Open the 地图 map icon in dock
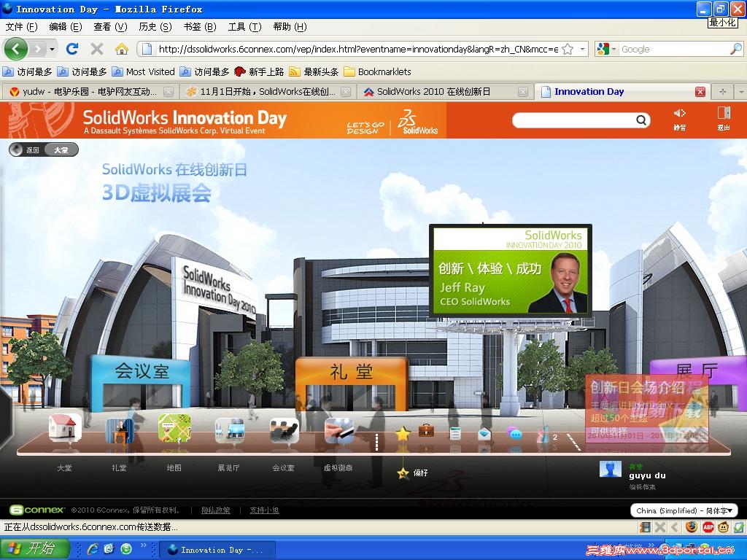The height and width of the screenshot is (560, 747). (x=174, y=428)
